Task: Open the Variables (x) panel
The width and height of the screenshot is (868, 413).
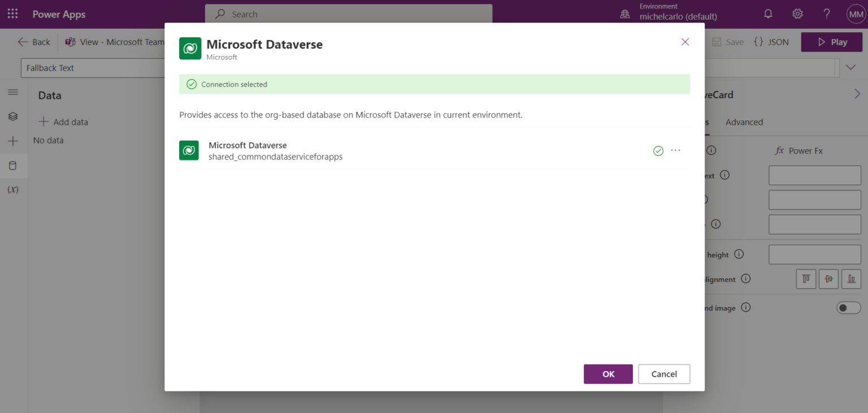Action: [x=13, y=189]
